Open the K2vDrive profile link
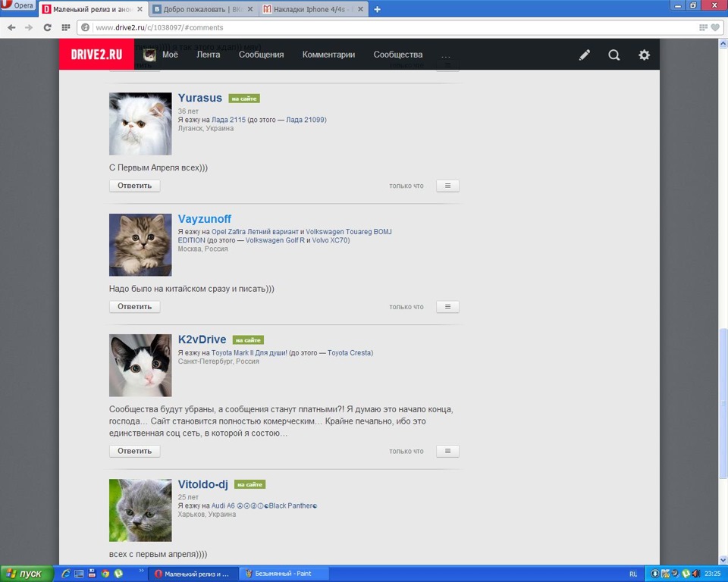 point(202,339)
